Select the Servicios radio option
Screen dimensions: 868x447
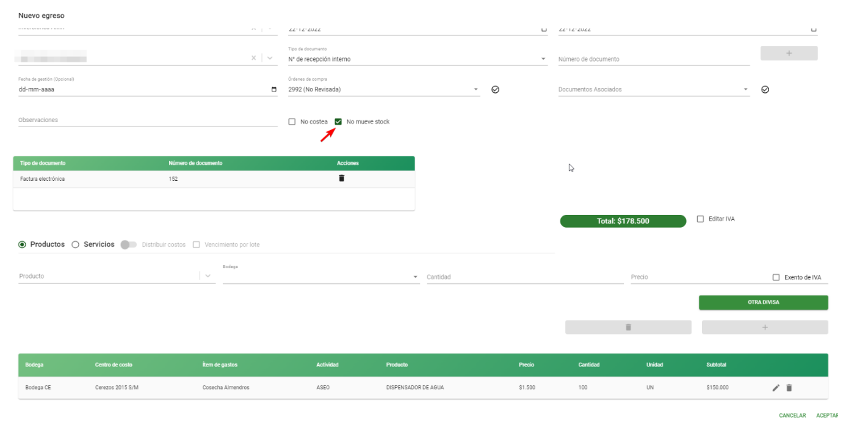pyautogui.click(x=75, y=244)
